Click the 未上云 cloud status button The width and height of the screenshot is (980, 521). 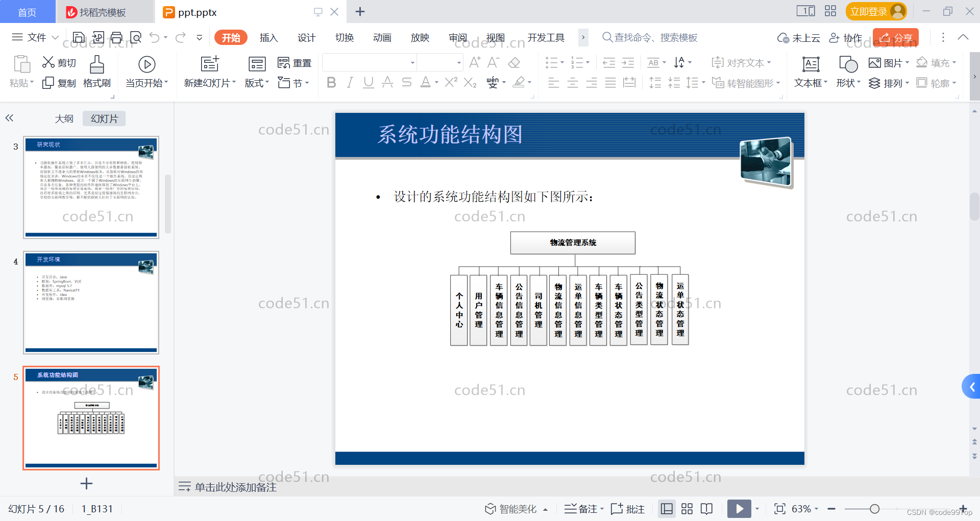point(799,38)
